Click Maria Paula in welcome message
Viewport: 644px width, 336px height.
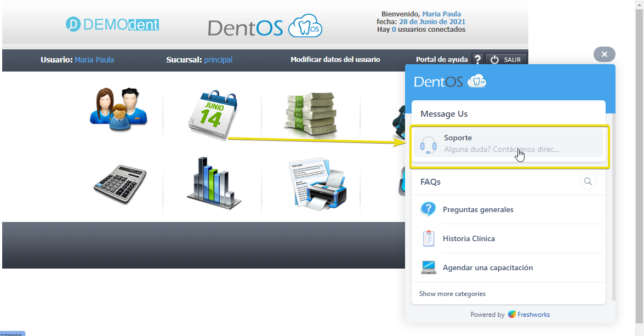pyautogui.click(x=442, y=14)
